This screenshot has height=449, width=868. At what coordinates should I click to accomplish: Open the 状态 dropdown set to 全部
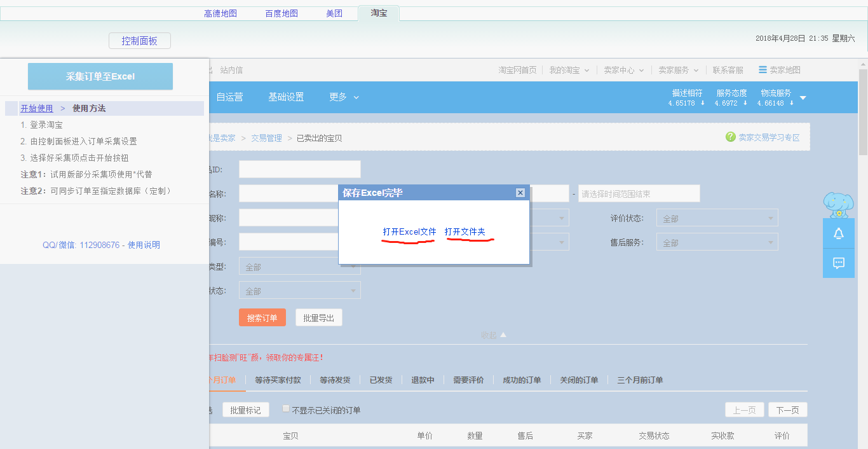tap(300, 291)
